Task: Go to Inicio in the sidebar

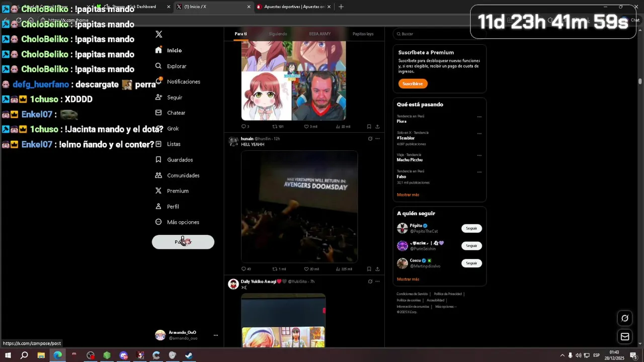Action: pyautogui.click(x=169, y=50)
